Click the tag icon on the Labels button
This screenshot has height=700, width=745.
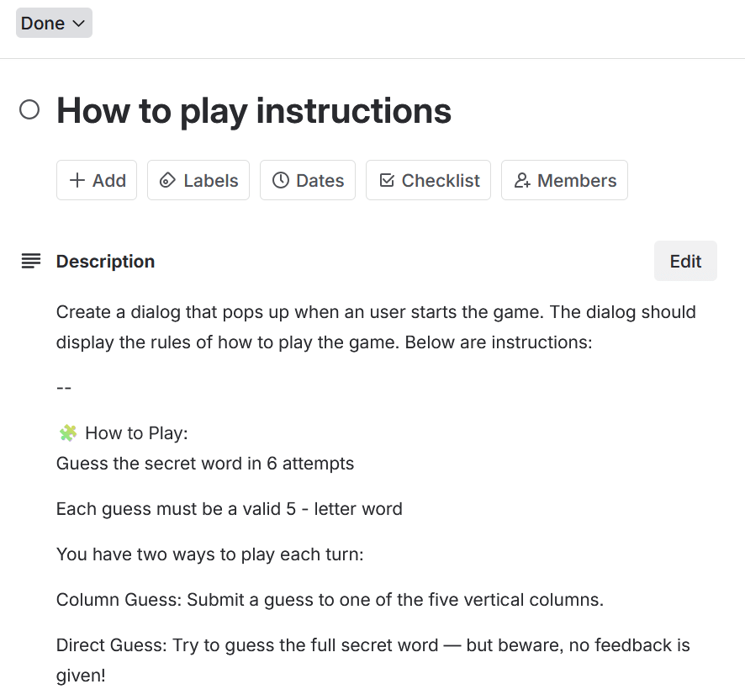click(x=167, y=180)
